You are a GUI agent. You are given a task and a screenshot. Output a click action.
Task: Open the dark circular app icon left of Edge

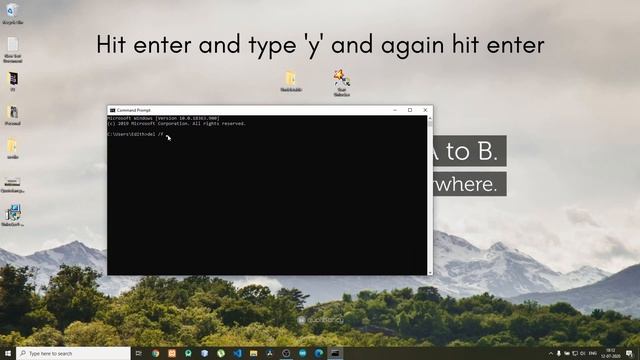(286, 353)
